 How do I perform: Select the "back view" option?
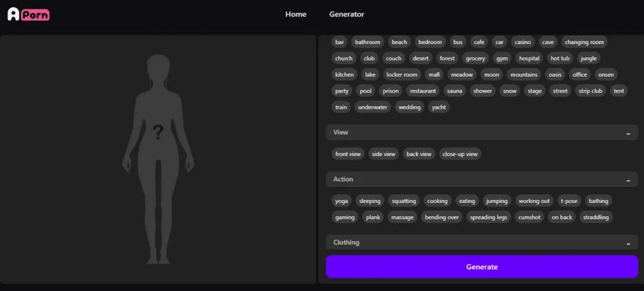pos(419,155)
